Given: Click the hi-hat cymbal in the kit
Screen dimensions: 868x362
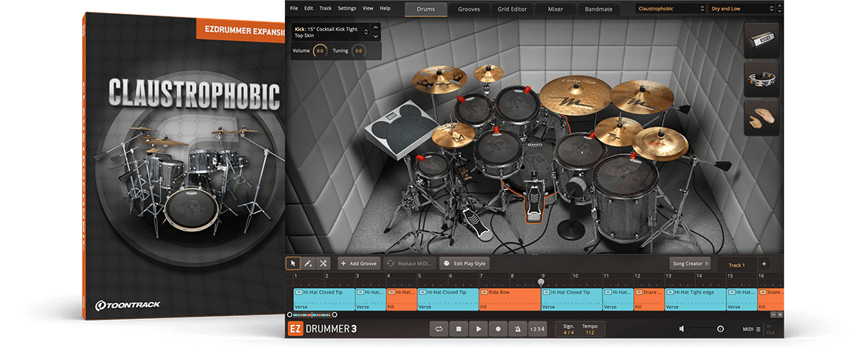Looking at the screenshot, I should [x=453, y=134].
